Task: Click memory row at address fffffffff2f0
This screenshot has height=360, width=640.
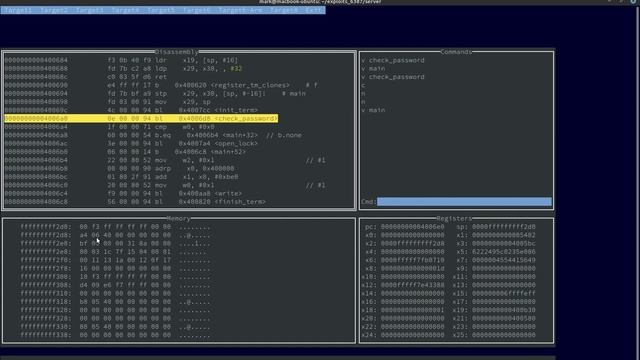Action: [116, 260]
